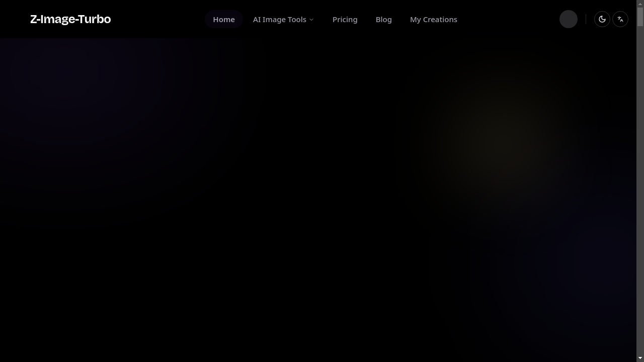Open My Creations page
Viewport: 644px width, 362px height.
pyautogui.click(x=433, y=20)
